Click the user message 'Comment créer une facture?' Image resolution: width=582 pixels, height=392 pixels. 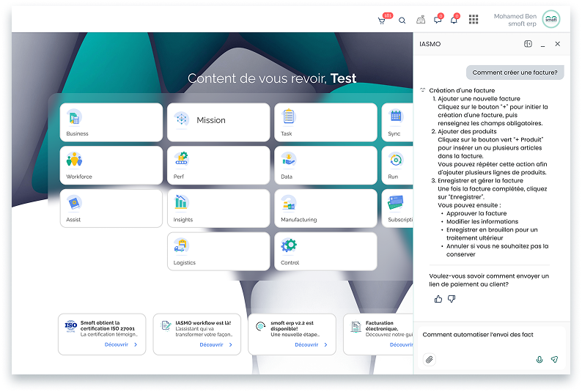tap(515, 73)
